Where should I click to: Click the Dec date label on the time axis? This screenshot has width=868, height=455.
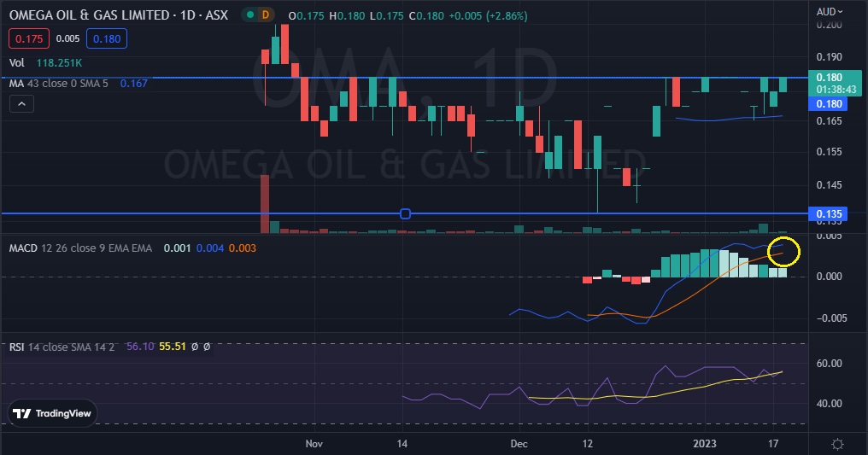click(x=519, y=443)
